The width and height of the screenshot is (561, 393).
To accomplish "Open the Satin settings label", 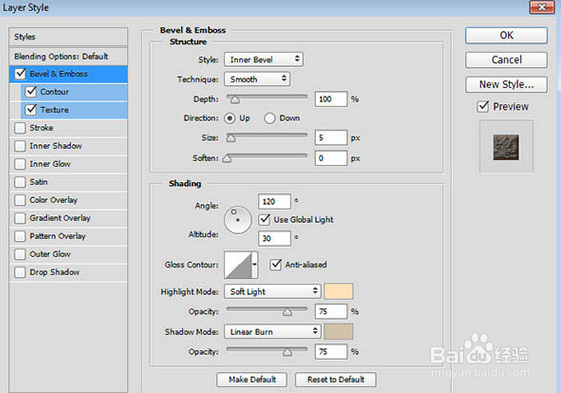I will tap(39, 182).
